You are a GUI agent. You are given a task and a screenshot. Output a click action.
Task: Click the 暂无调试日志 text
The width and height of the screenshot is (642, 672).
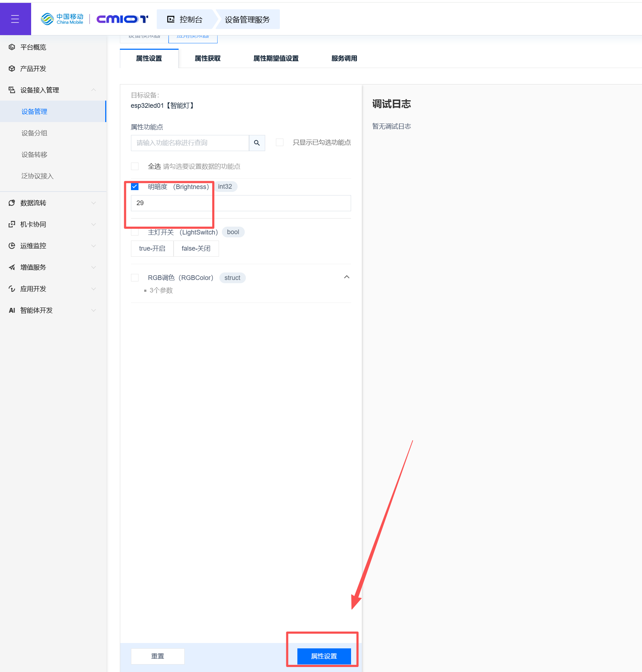coord(391,126)
